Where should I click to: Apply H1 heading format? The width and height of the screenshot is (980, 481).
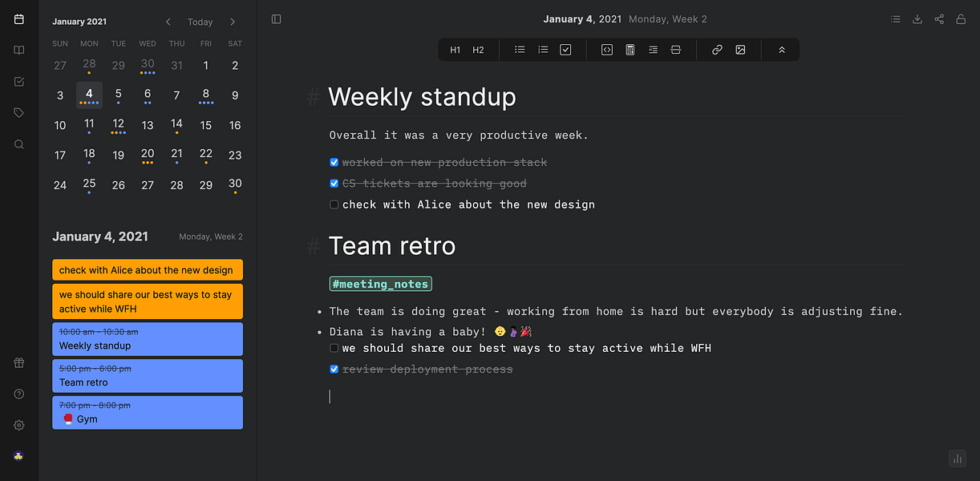click(456, 50)
